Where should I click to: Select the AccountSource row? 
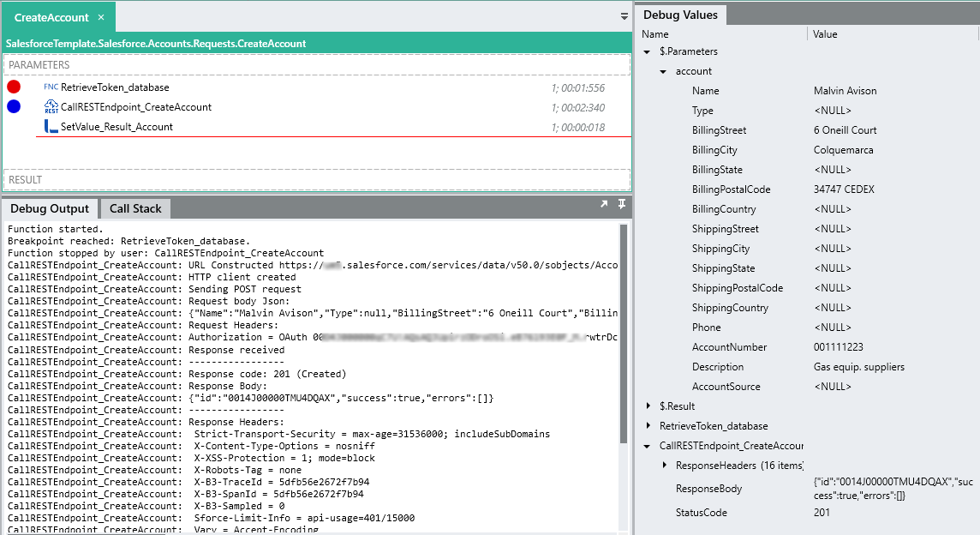point(808,387)
